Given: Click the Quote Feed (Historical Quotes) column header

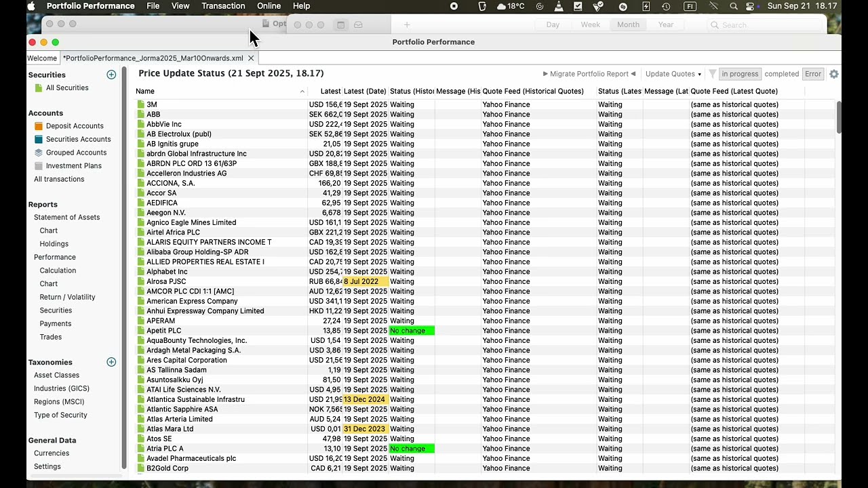Looking at the screenshot, I should point(539,91).
